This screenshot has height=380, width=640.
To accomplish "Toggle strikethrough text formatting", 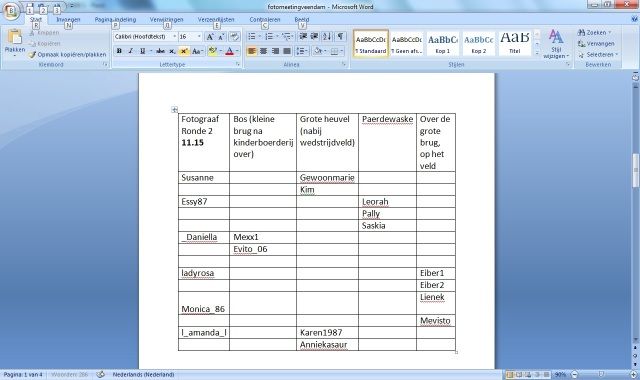I will click(x=160, y=51).
